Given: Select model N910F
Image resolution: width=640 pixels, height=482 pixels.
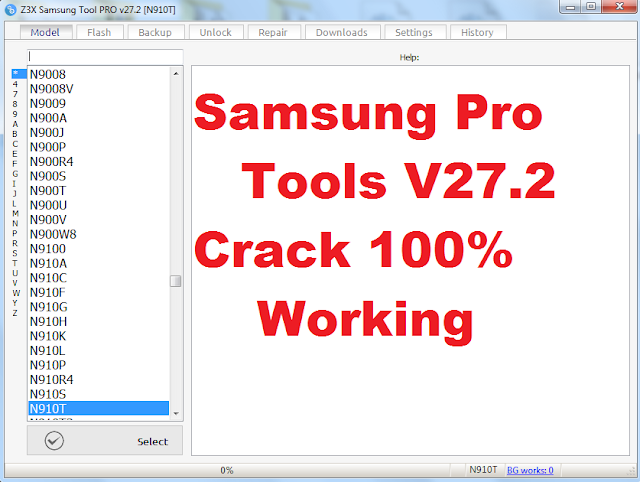Looking at the screenshot, I should [x=98, y=292].
